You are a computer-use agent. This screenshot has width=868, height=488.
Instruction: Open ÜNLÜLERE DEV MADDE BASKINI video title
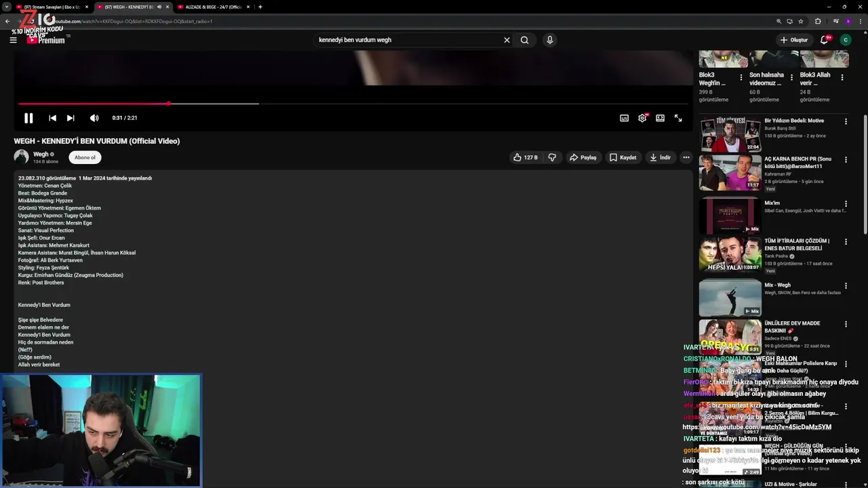tap(793, 327)
